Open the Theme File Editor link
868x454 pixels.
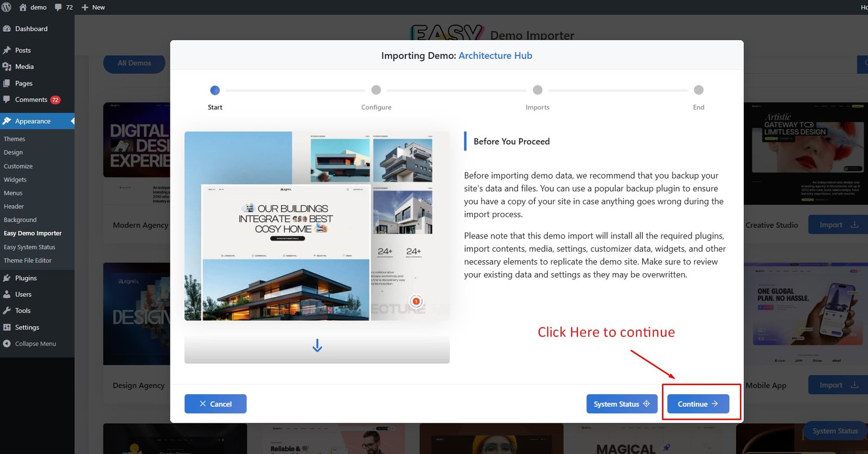28,261
